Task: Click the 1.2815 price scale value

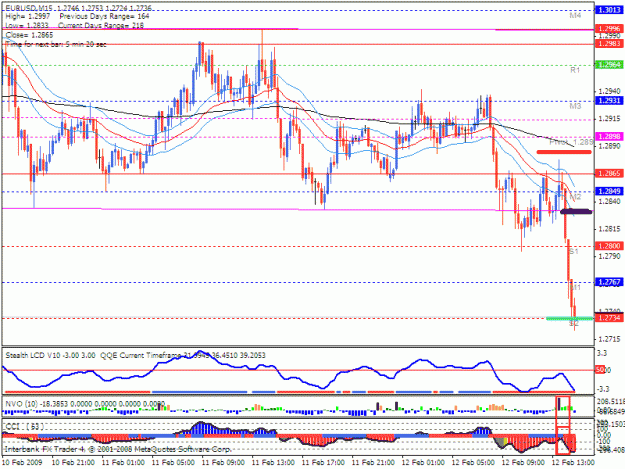Action: click(x=610, y=229)
